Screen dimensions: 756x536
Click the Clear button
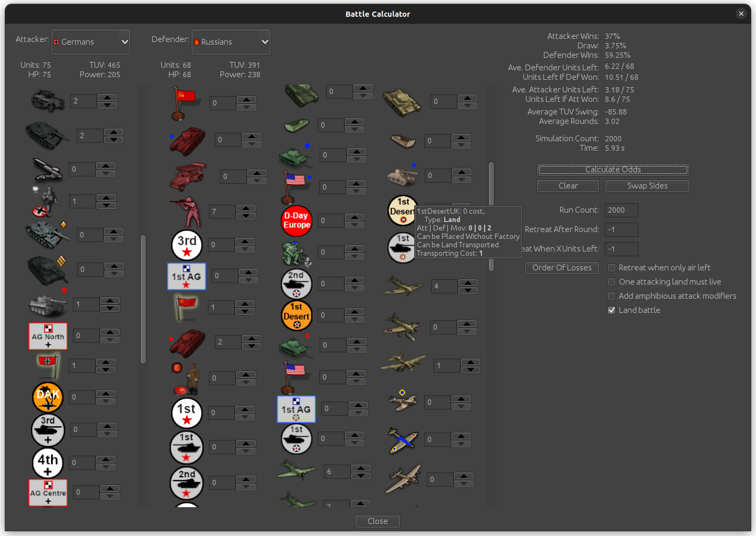[x=568, y=186]
